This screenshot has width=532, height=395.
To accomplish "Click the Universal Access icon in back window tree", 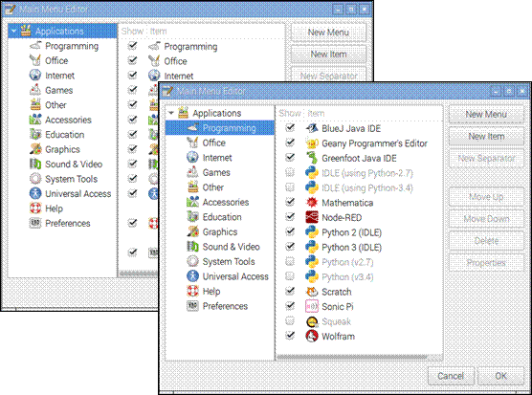I will point(35,193).
